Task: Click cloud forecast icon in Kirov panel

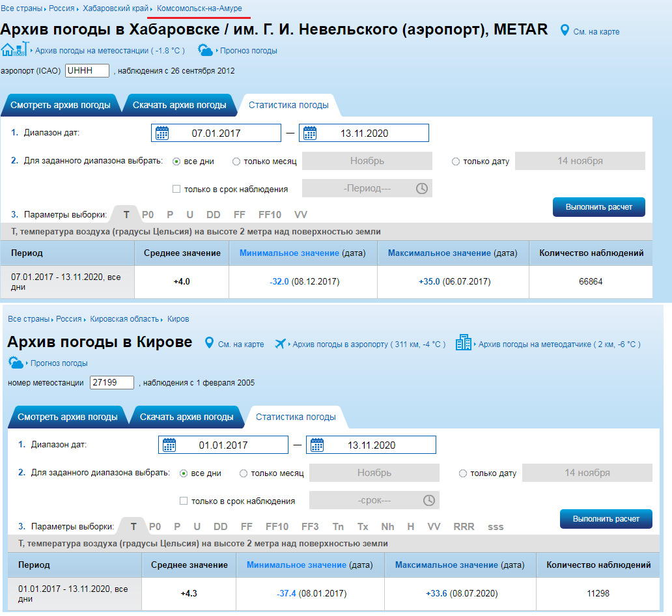Action: (x=16, y=363)
